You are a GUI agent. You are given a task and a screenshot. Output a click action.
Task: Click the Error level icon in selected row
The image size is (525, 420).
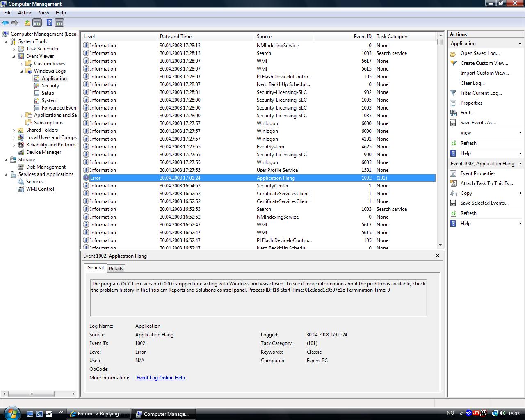coord(86,178)
